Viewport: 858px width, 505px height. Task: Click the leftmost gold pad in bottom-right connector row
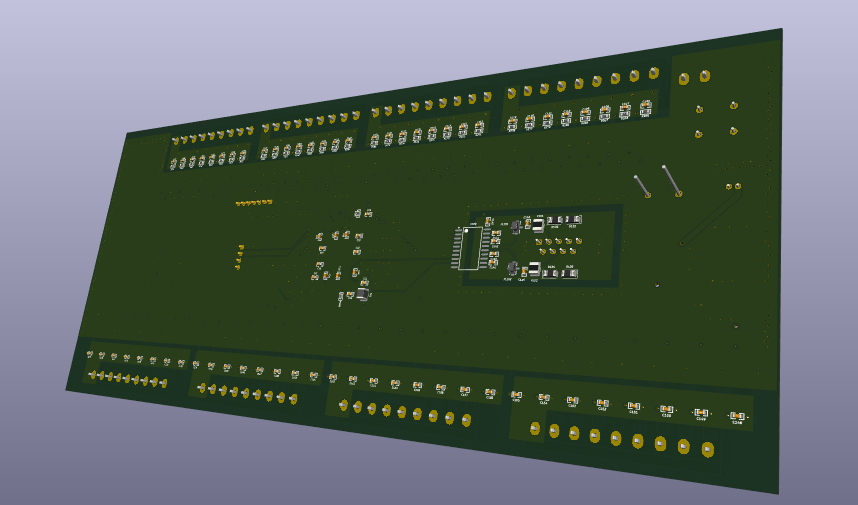coord(535,428)
